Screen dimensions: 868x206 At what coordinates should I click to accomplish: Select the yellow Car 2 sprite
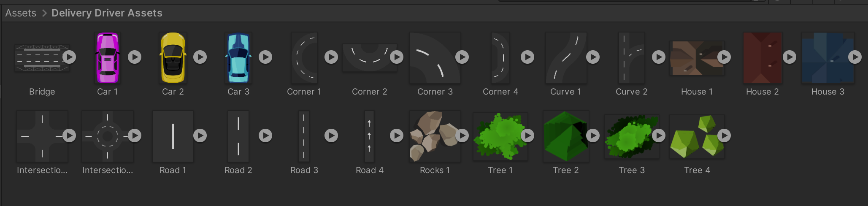coord(173,58)
